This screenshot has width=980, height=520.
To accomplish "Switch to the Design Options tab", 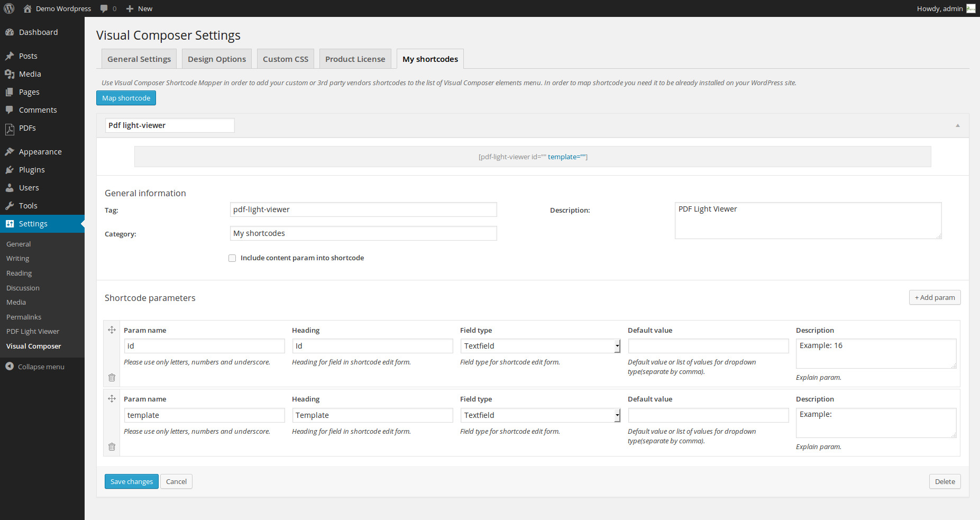I will [217, 59].
